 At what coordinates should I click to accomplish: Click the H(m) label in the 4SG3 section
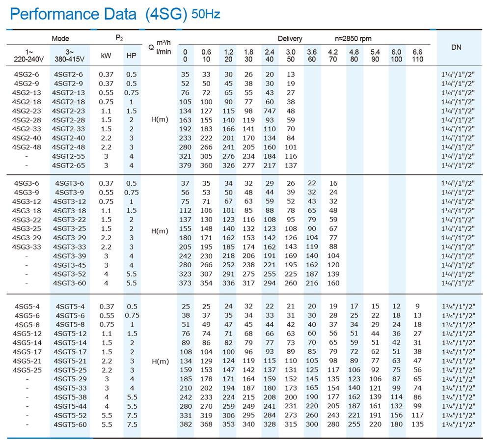[x=159, y=231]
